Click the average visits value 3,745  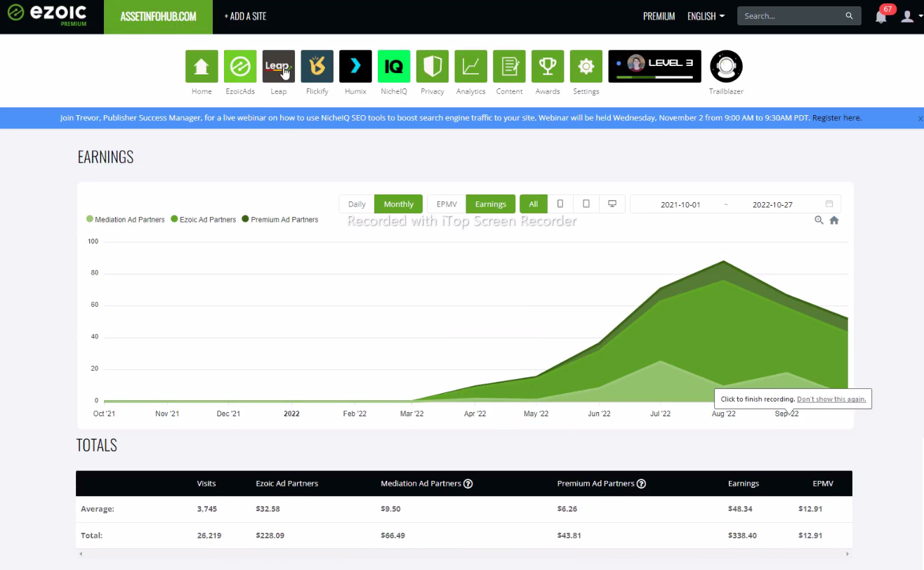207,509
